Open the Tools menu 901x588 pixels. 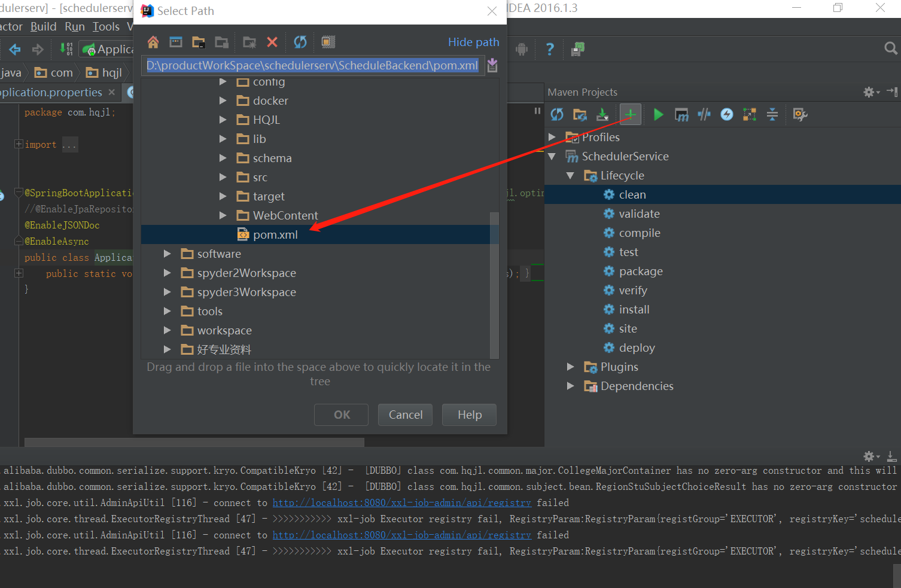coord(106,26)
